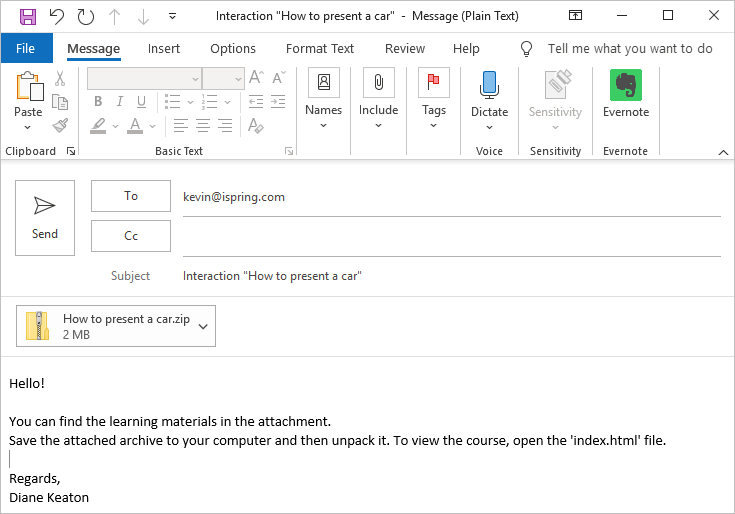Open the Options tab
Viewport: 735px width, 514px height.
click(x=233, y=49)
